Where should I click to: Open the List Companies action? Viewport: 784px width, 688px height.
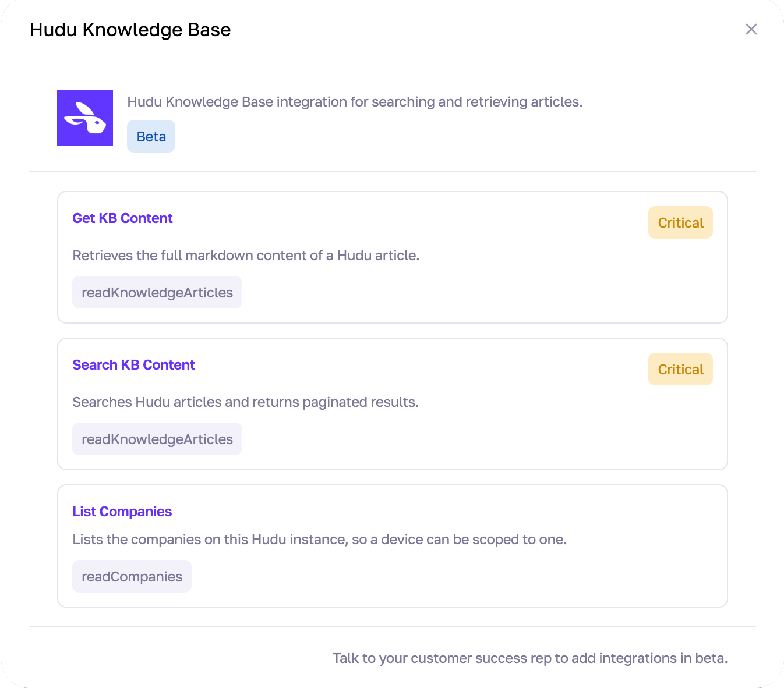(122, 512)
